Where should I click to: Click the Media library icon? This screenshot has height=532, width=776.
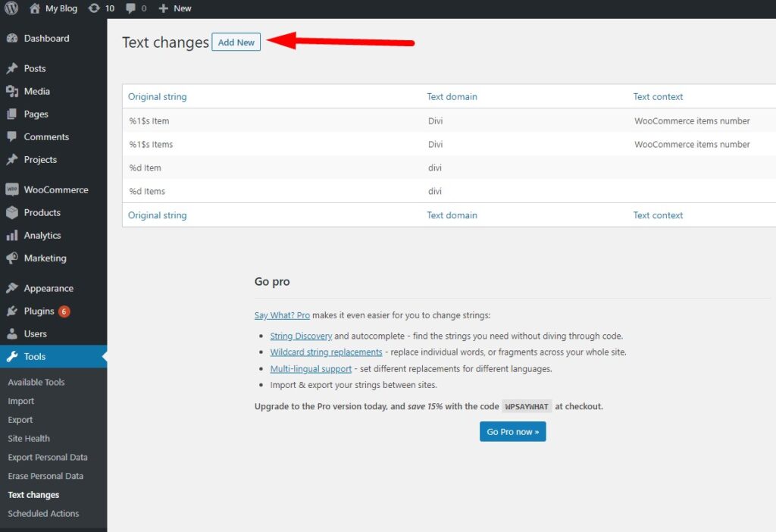(12, 91)
